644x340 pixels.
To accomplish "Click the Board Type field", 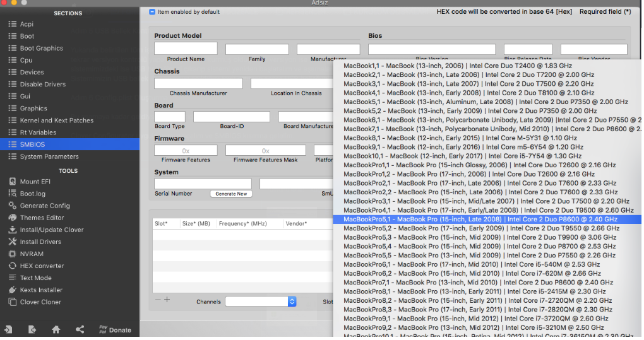I will 170,117.
